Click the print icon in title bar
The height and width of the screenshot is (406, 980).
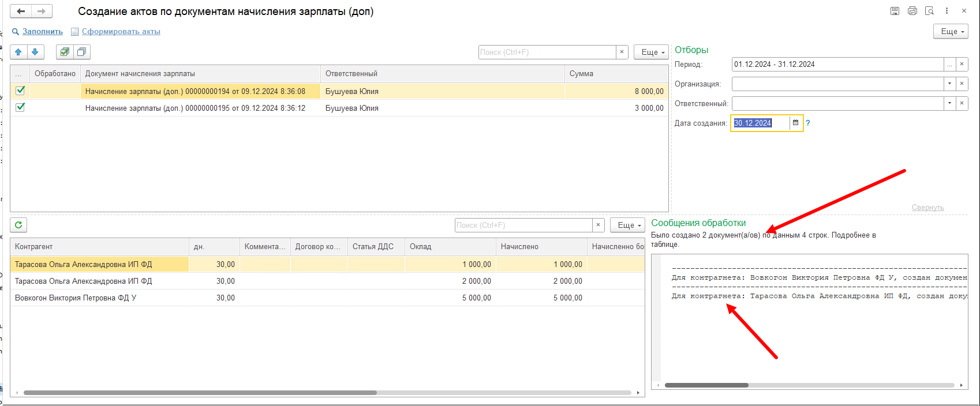[912, 11]
